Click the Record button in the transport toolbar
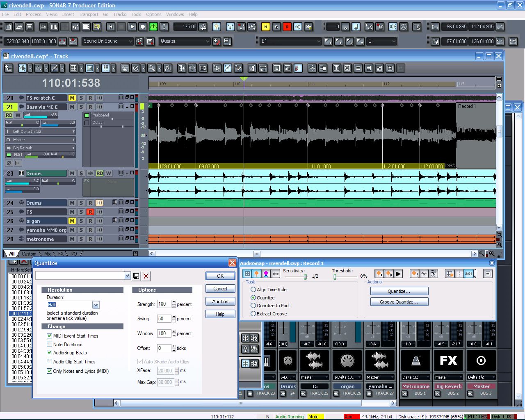The height and width of the screenshot is (420, 525). (143, 27)
